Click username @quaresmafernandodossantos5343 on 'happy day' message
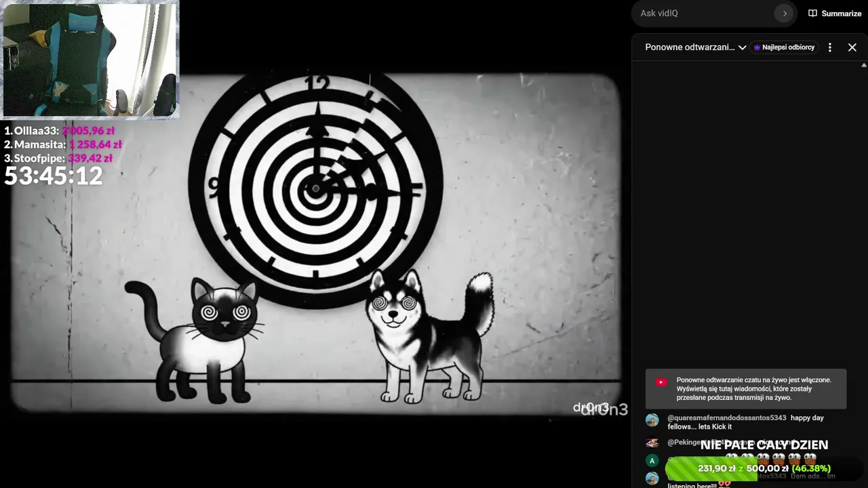This screenshot has width=868, height=488. click(727, 418)
